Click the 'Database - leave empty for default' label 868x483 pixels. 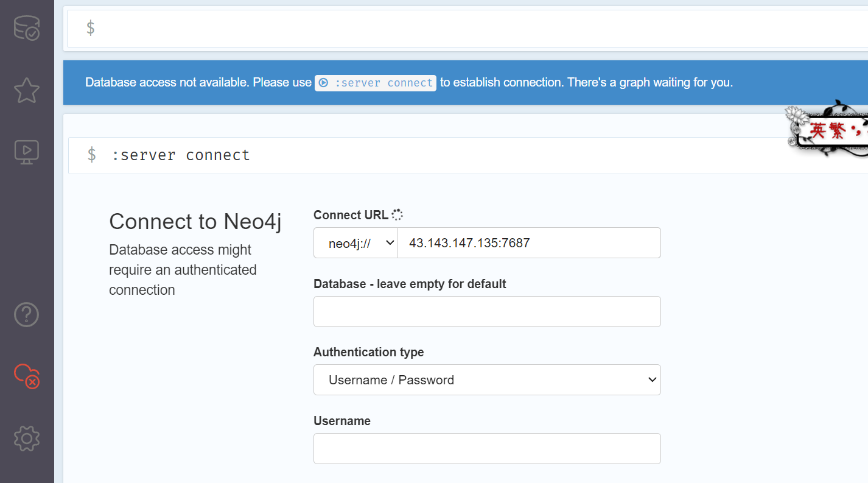[410, 284]
